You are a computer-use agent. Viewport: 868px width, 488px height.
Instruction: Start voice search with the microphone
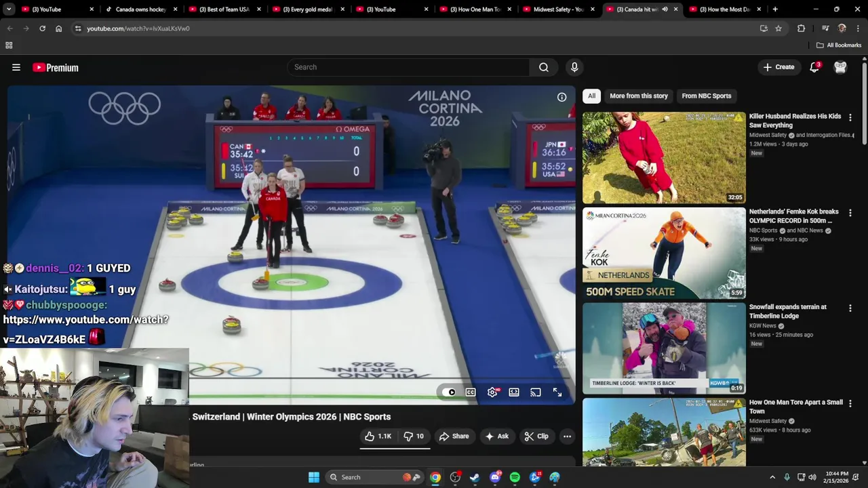click(x=574, y=67)
